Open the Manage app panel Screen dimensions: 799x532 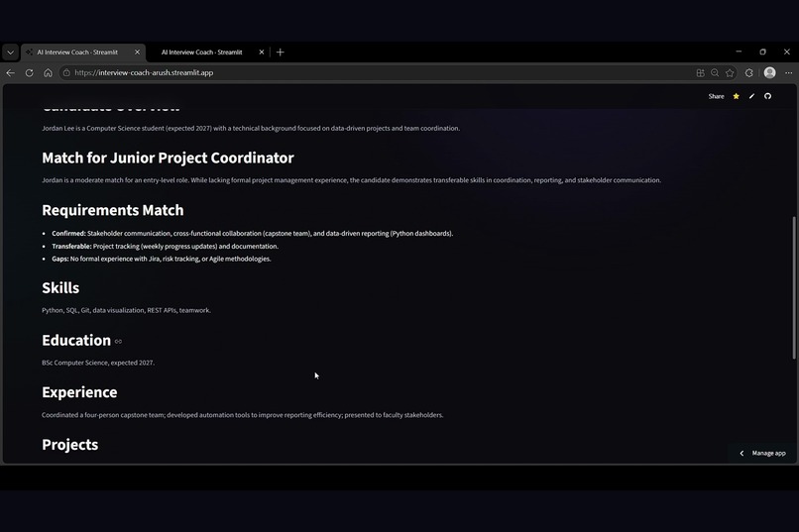(x=768, y=453)
